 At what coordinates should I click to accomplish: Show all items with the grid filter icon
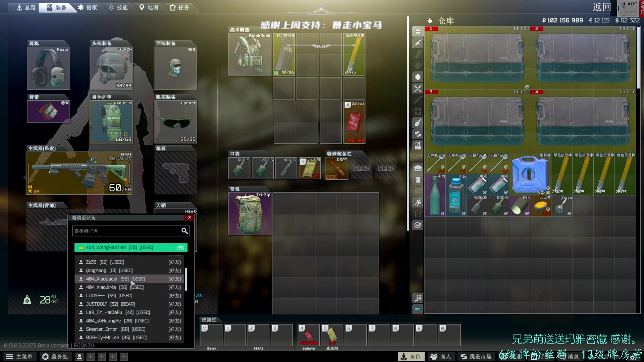tap(418, 32)
